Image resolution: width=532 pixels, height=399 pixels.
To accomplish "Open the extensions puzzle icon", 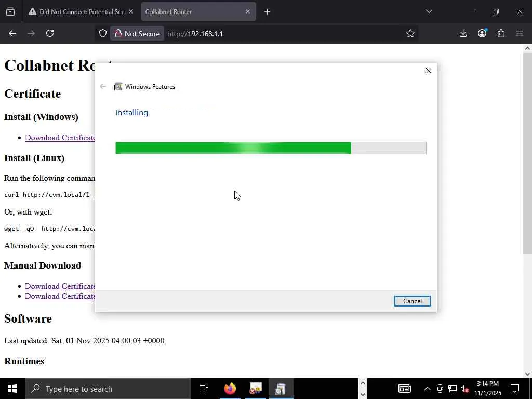I will pyautogui.click(x=501, y=33).
